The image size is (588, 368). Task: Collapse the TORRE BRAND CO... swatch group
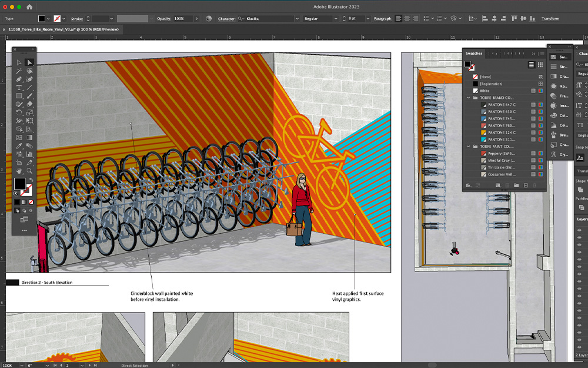(x=468, y=98)
